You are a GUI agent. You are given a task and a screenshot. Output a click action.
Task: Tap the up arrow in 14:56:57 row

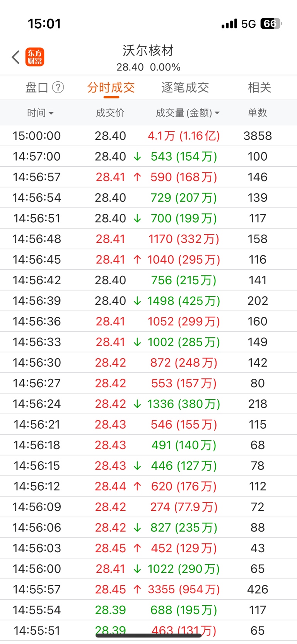tap(137, 177)
